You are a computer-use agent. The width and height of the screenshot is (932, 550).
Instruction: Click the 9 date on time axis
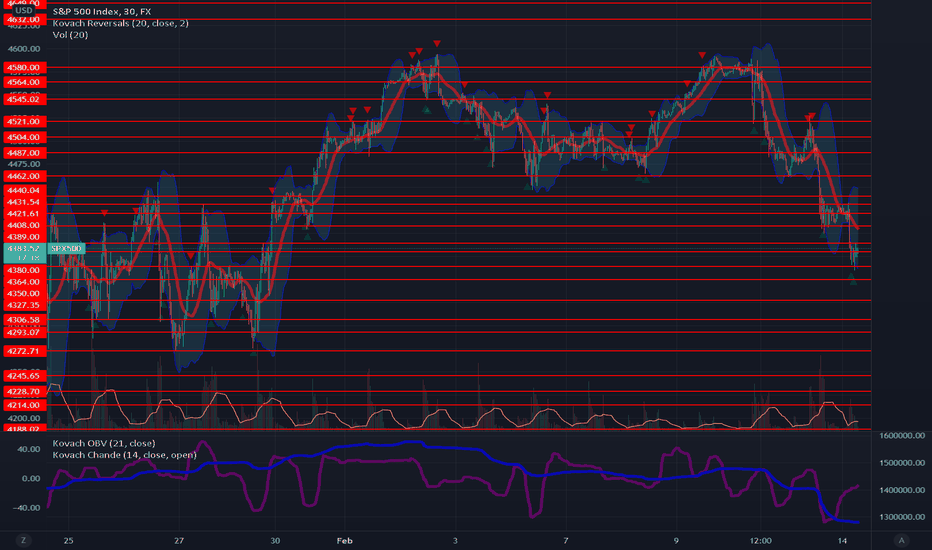pyautogui.click(x=676, y=540)
